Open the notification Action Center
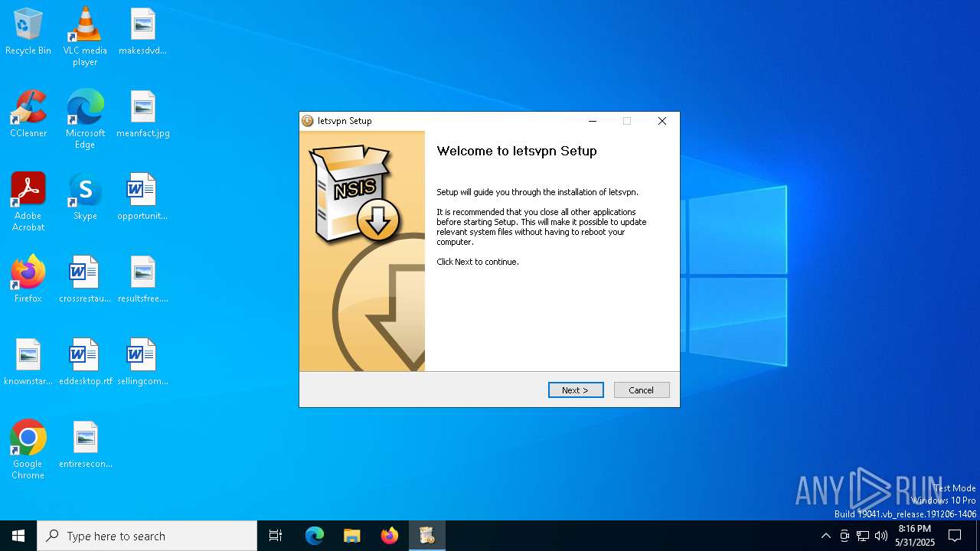 pos(955,536)
